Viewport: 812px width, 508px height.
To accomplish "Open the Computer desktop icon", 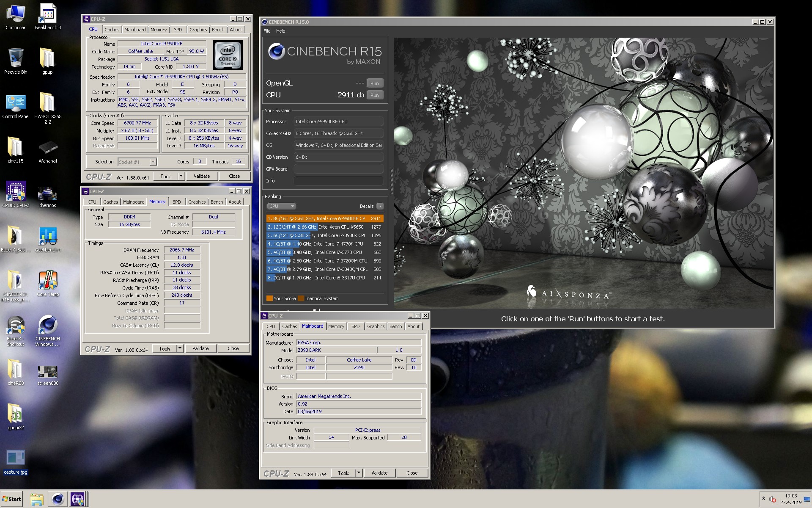I will [16, 17].
